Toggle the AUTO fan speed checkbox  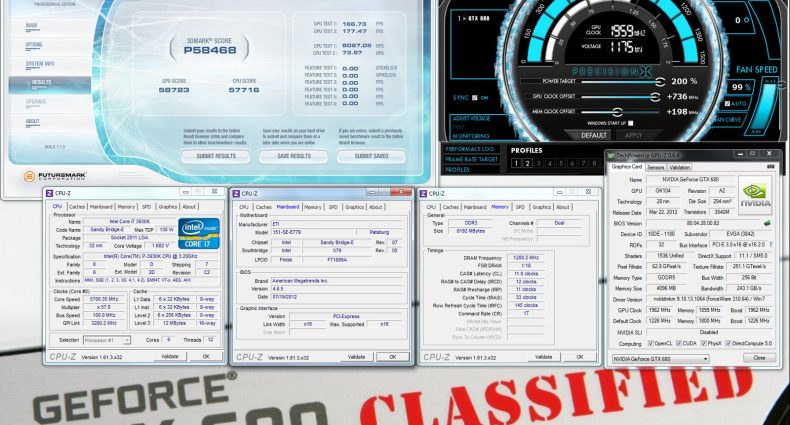pos(727,104)
